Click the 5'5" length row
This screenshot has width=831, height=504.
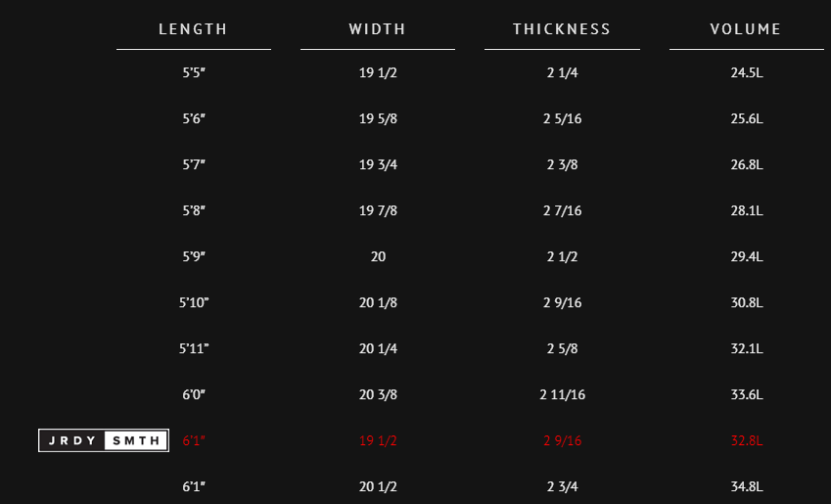pos(194,72)
